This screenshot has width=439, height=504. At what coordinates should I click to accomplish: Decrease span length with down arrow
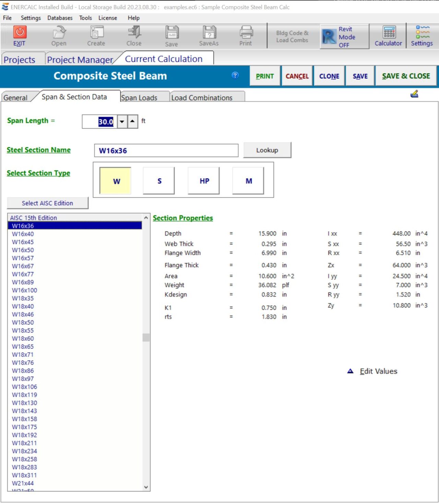[122, 122]
